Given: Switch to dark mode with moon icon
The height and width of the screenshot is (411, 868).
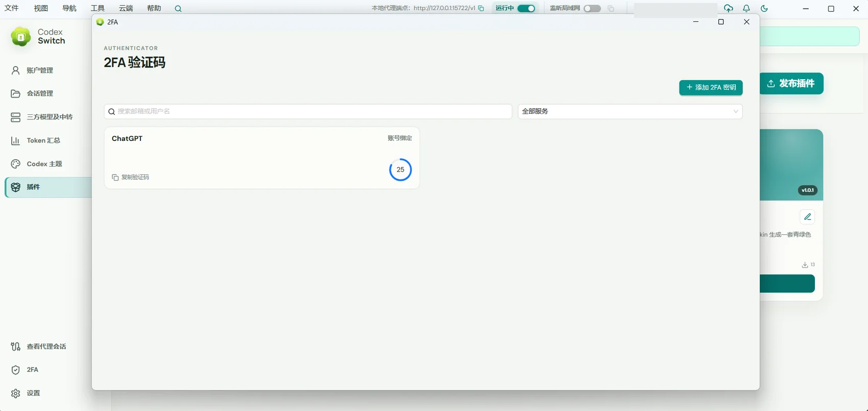Looking at the screenshot, I should click(764, 8).
